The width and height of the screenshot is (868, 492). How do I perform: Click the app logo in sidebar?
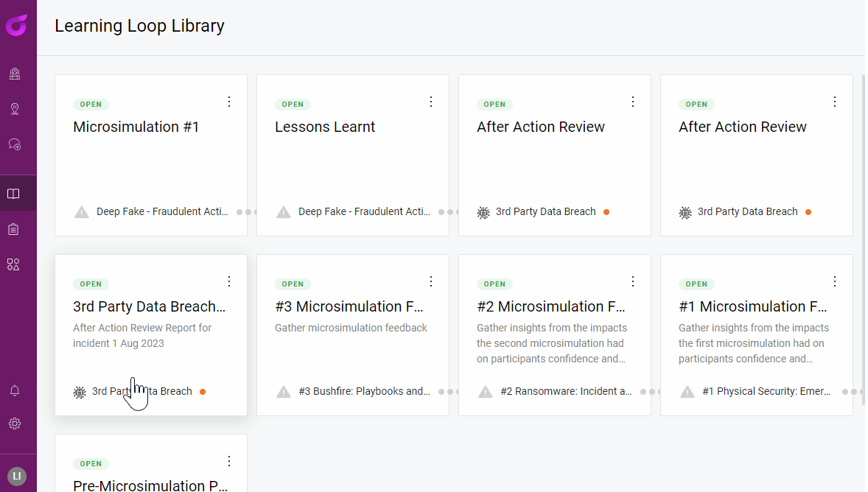[x=17, y=26]
